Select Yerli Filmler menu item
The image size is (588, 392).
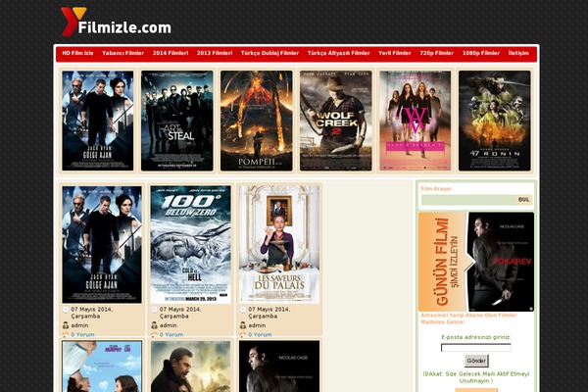click(395, 53)
